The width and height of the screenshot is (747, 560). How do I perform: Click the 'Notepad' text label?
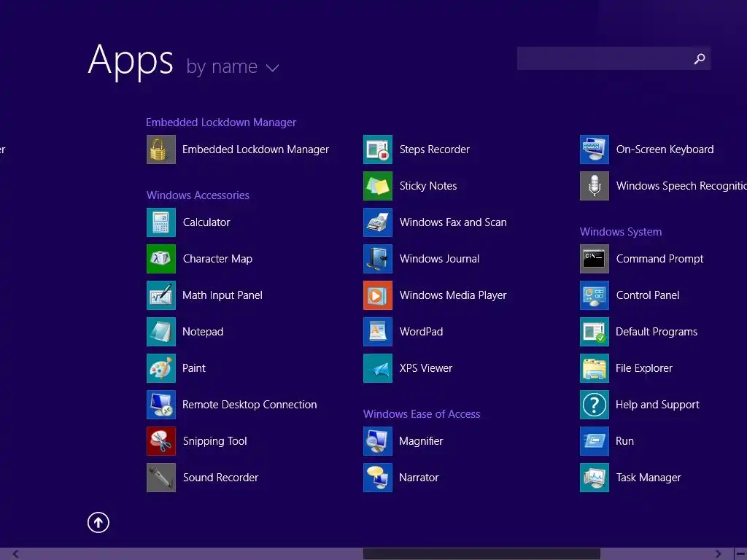pyautogui.click(x=203, y=332)
